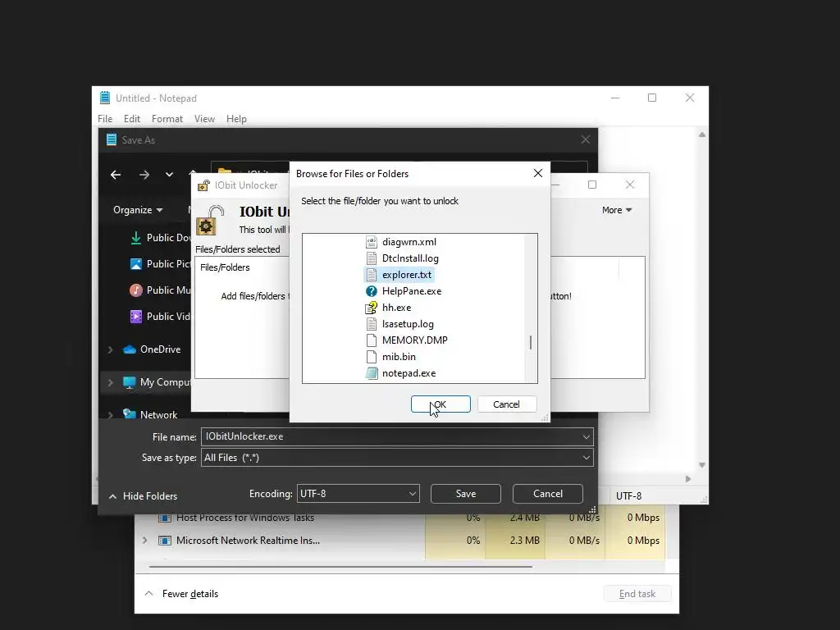
Task: Open Notepad Edit menu
Action: click(x=132, y=119)
